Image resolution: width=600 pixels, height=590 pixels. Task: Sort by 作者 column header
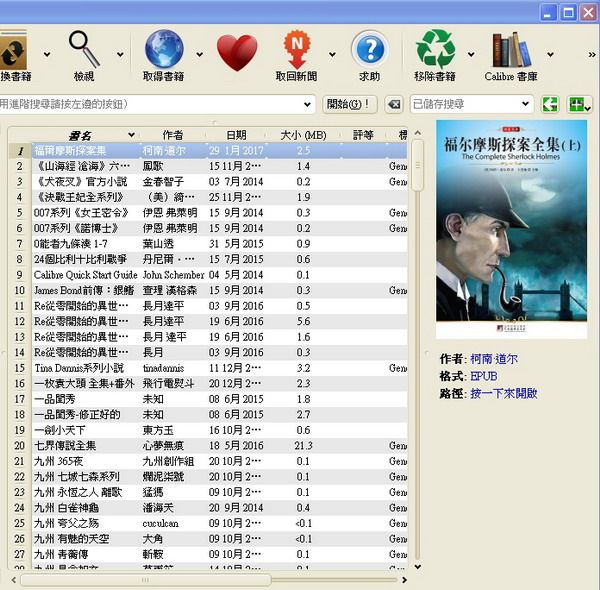click(x=173, y=134)
